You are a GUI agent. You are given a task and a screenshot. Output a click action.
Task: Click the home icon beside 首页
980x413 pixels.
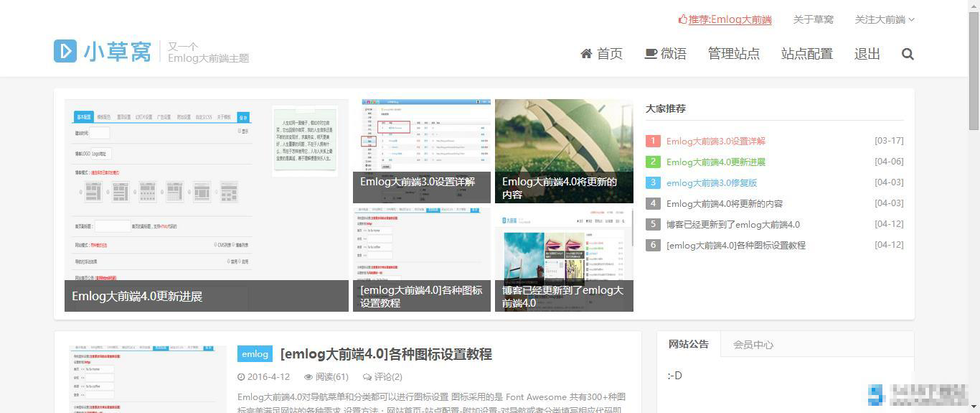tap(586, 54)
